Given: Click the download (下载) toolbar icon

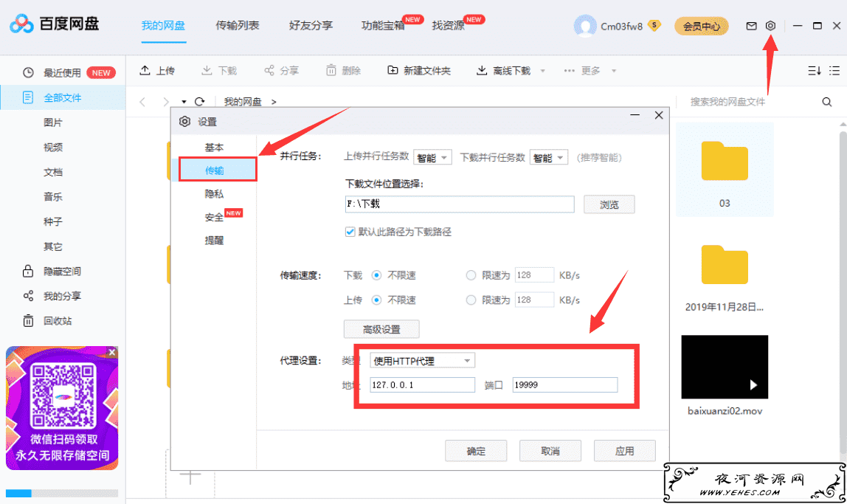Looking at the screenshot, I should pyautogui.click(x=207, y=70).
